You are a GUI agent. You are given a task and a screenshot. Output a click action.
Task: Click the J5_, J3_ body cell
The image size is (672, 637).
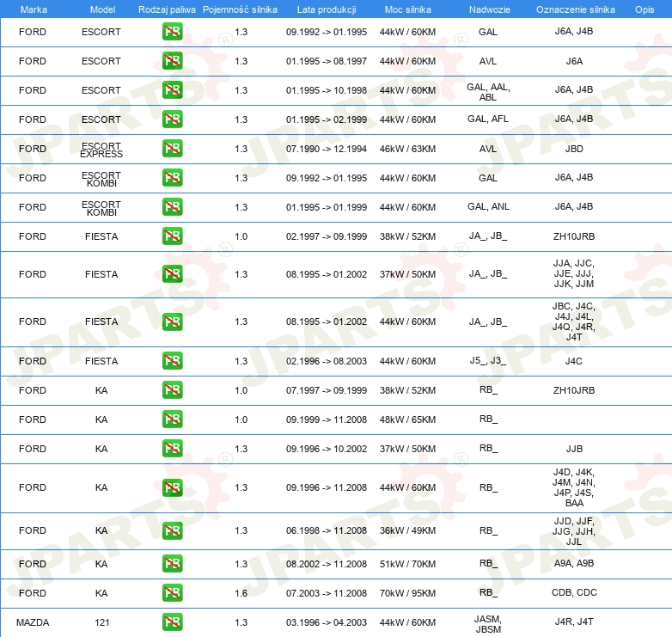488,360
